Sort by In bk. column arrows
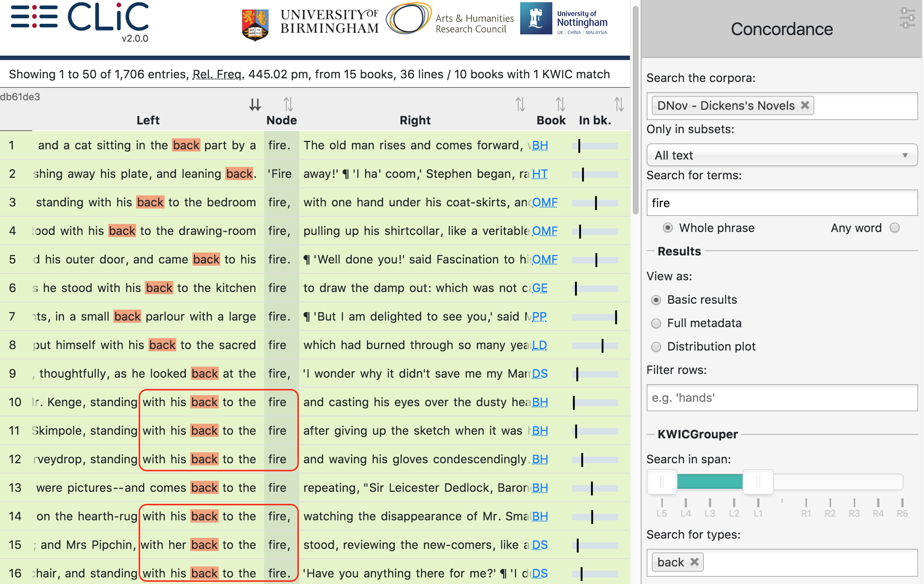924x584 pixels. pyautogui.click(x=619, y=104)
